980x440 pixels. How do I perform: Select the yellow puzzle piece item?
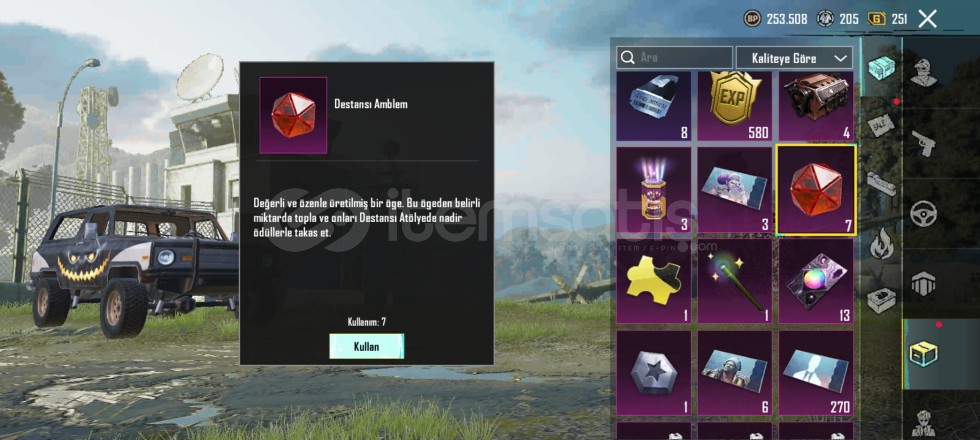(653, 281)
